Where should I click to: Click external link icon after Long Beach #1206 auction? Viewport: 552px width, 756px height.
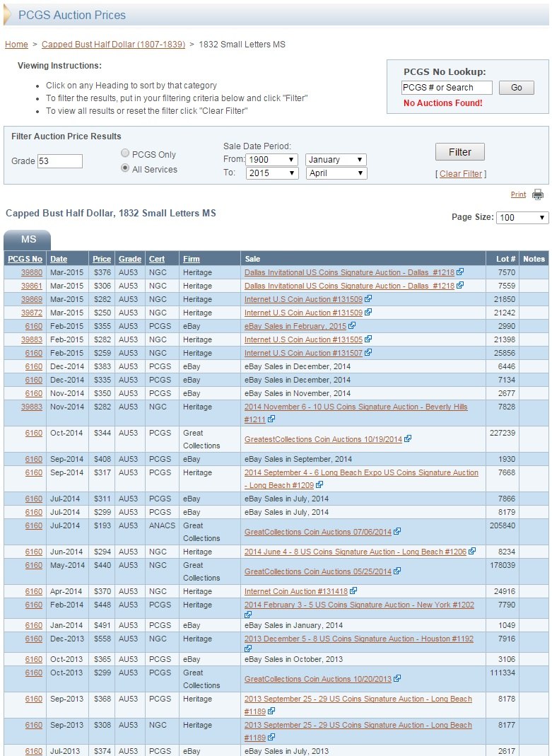(472, 551)
